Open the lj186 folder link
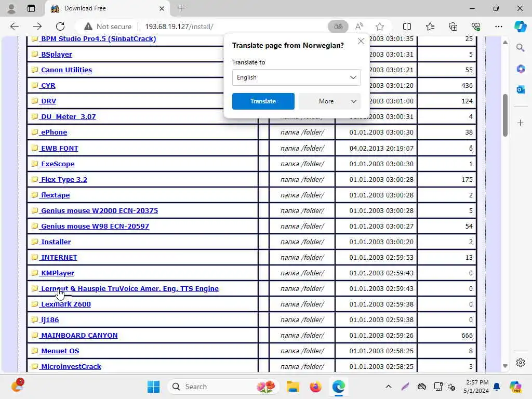This screenshot has height=399, width=532. 49,320
